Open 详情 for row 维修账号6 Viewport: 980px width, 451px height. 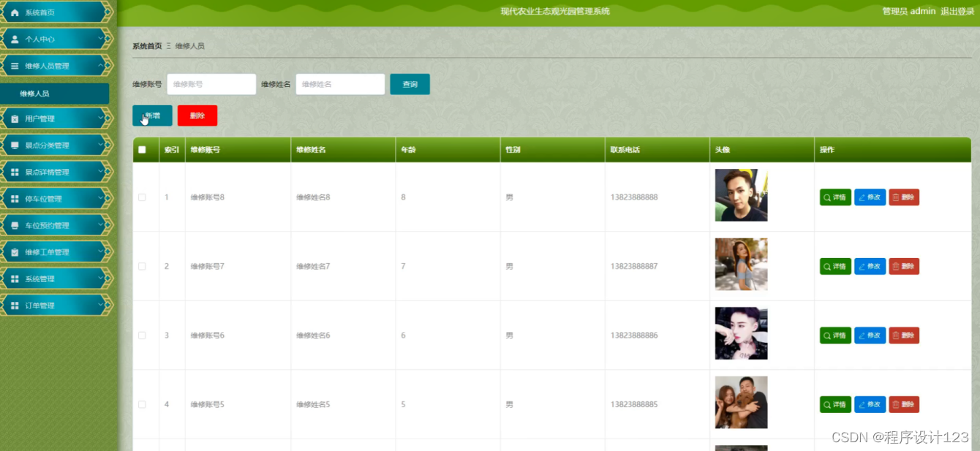click(x=835, y=336)
